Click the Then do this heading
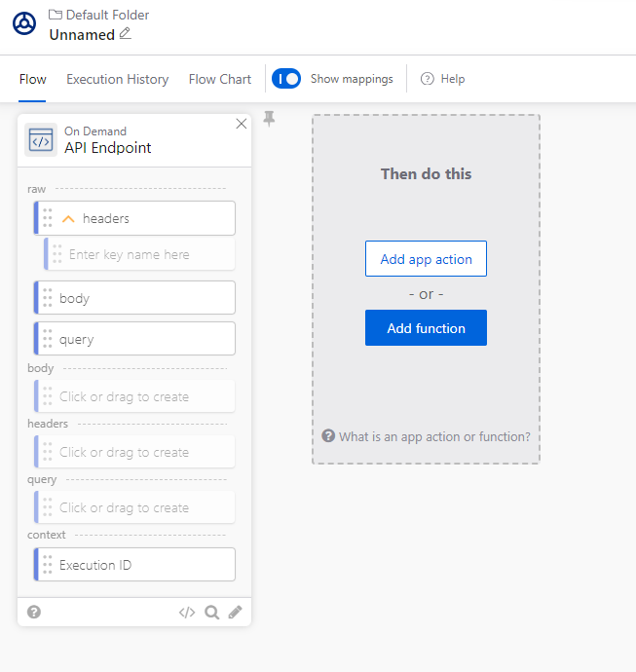Viewport: 636px width, 672px height. pos(426,174)
